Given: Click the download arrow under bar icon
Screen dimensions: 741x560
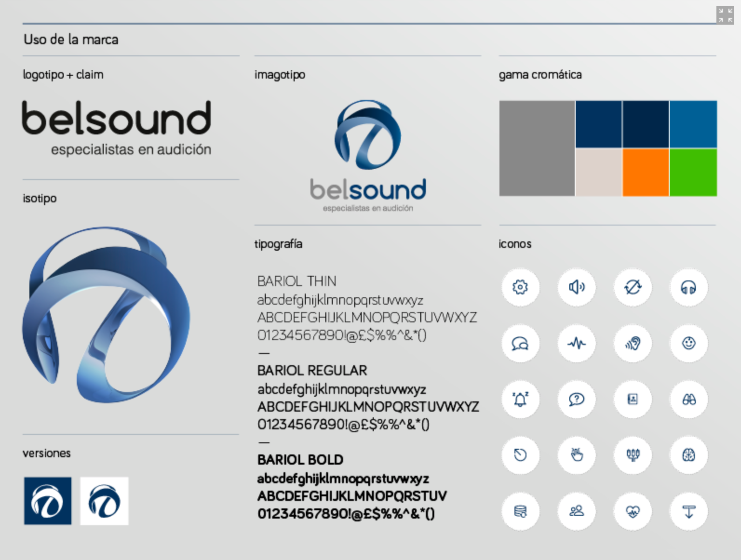Looking at the screenshot, I should (689, 512).
